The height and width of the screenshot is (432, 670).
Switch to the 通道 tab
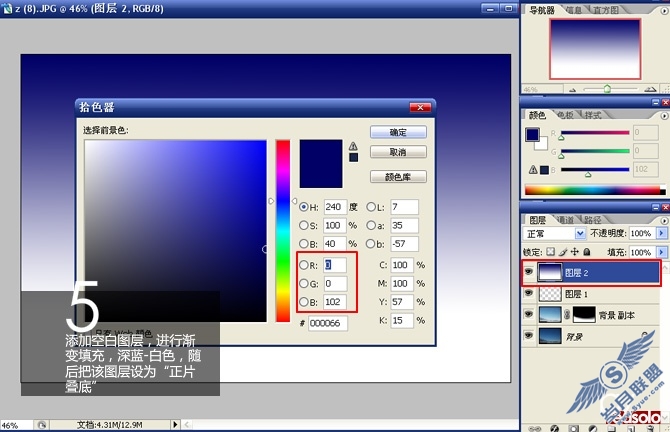(566, 220)
